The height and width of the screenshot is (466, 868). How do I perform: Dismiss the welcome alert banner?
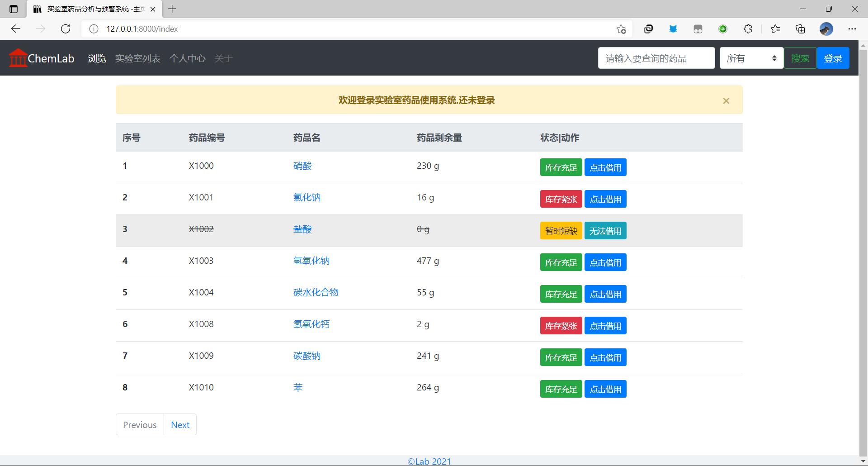(x=726, y=101)
